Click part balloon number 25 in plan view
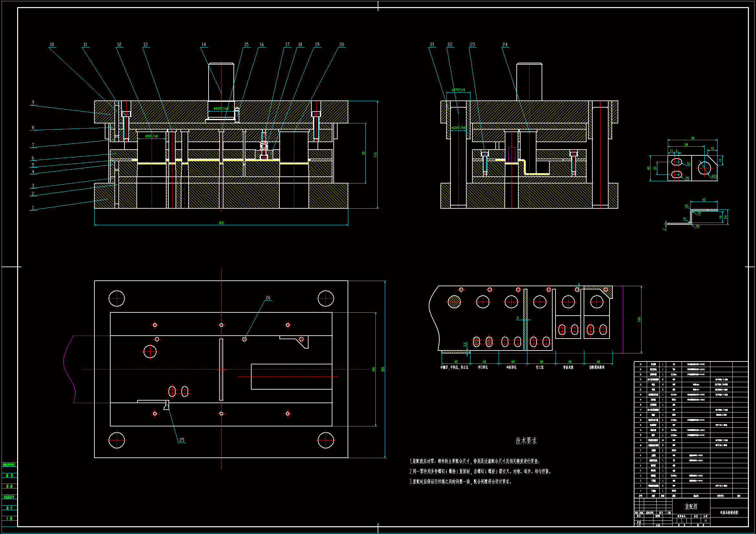This screenshot has width=756, height=534. [x=182, y=440]
